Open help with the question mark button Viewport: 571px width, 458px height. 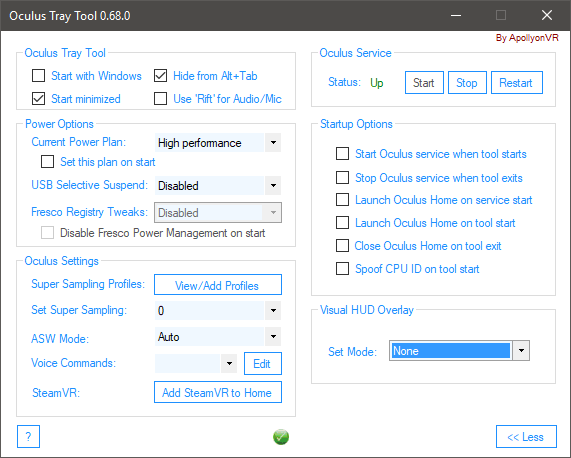click(x=28, y=436)
